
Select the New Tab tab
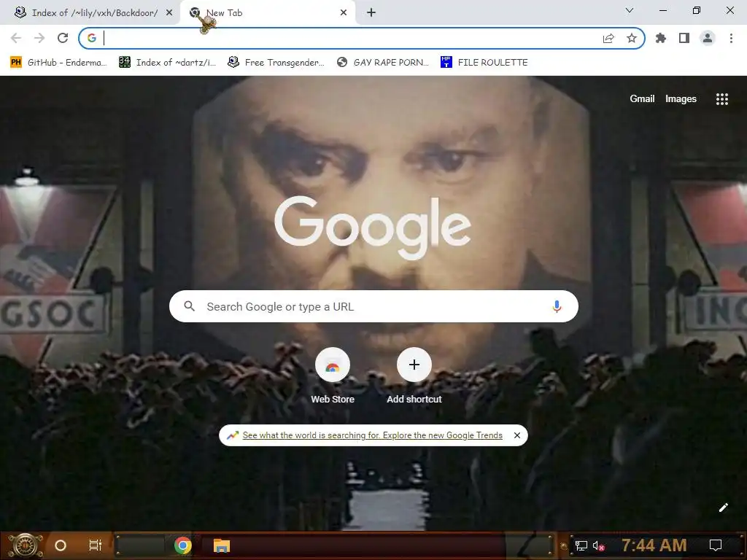coord(267,13)
